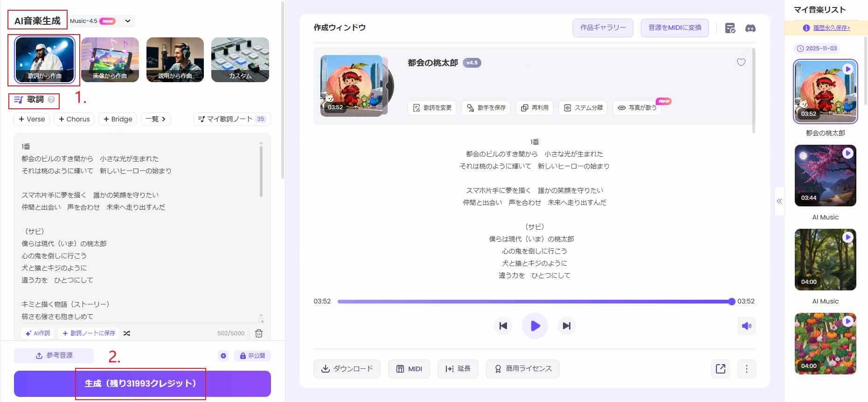Click the 延長 extend button

click(x=458, y=369)
